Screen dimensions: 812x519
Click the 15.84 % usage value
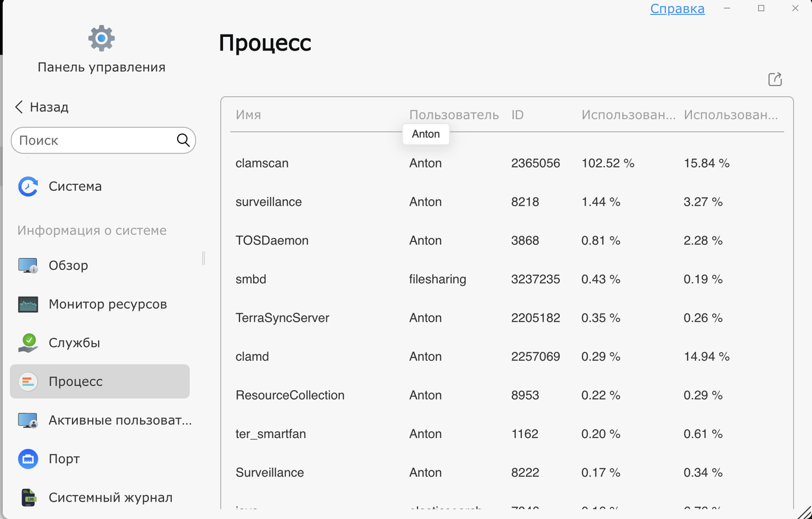pyautogui.click(x=707, y=163)
